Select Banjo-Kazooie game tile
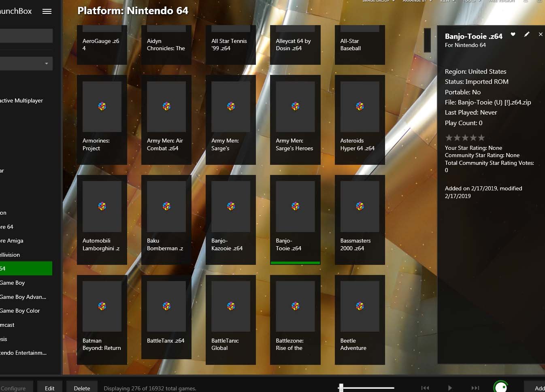Screen dimensions: 545x392 (231, 220)
